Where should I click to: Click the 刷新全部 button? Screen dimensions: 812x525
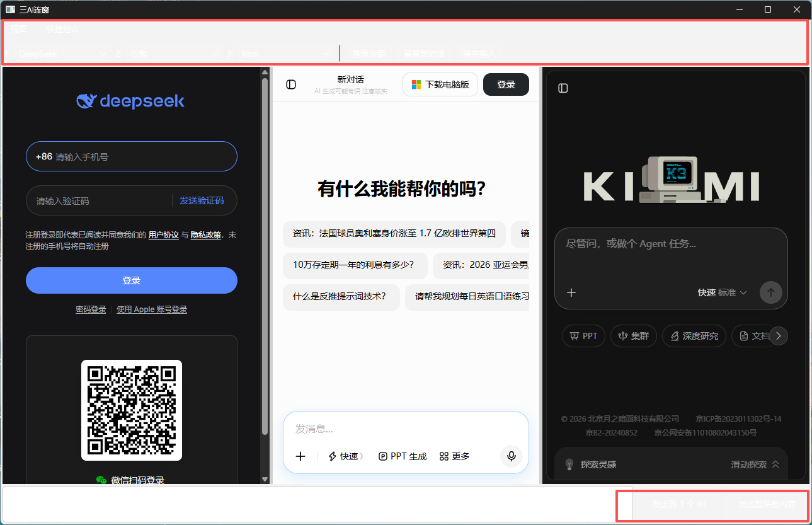click(x=369, y=54)
